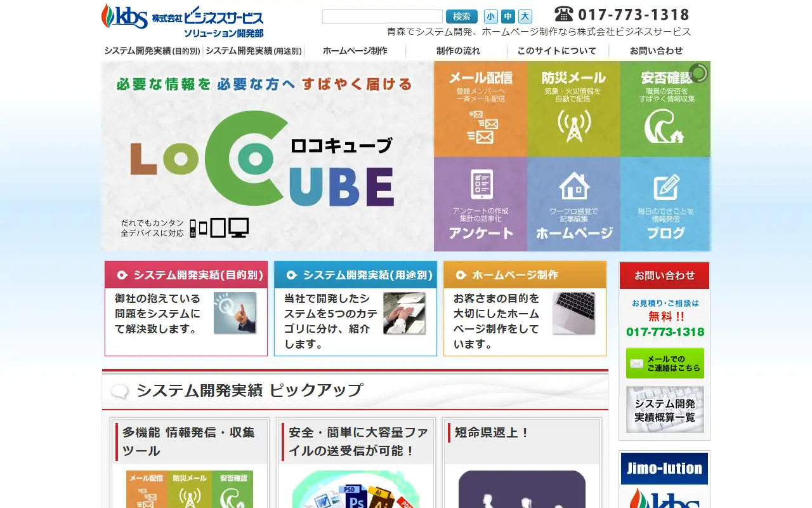Open the orange ホームページ制作 card header

tap(525, 275)
